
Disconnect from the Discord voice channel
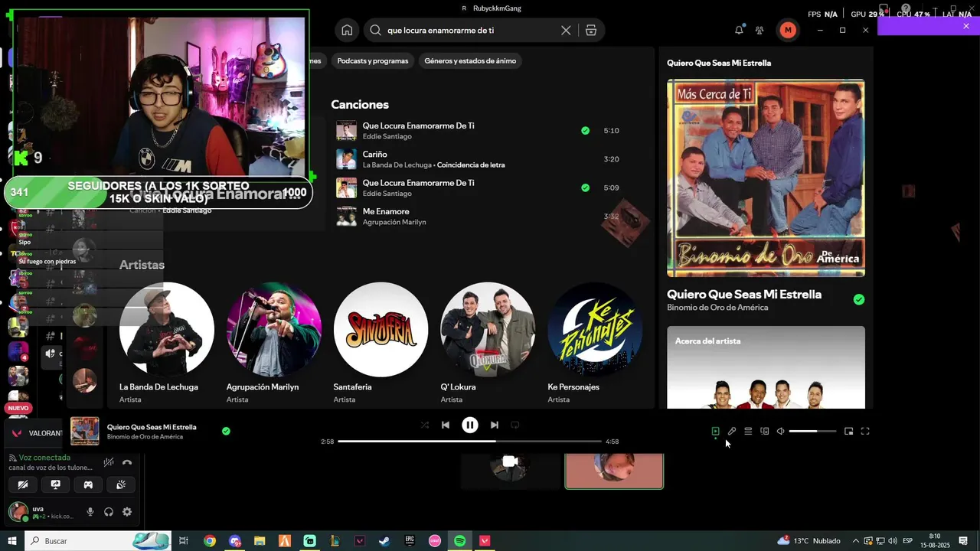[127, 462]
